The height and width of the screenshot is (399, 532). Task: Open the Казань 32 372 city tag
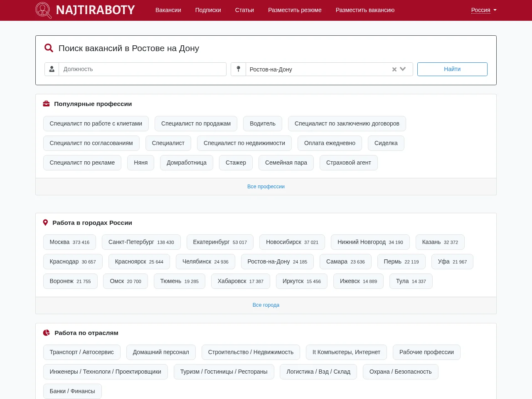coord(440,242)
